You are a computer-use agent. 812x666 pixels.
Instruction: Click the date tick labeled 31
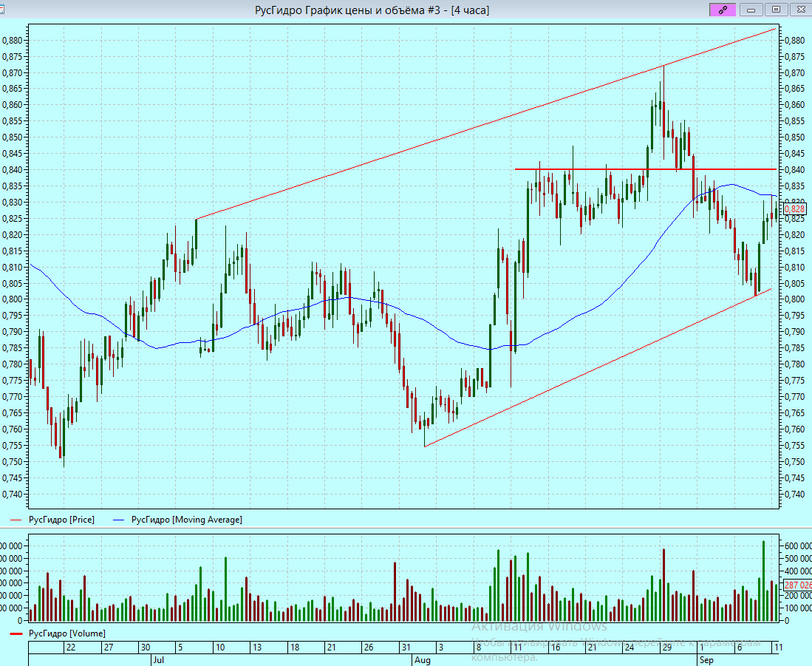406,648
